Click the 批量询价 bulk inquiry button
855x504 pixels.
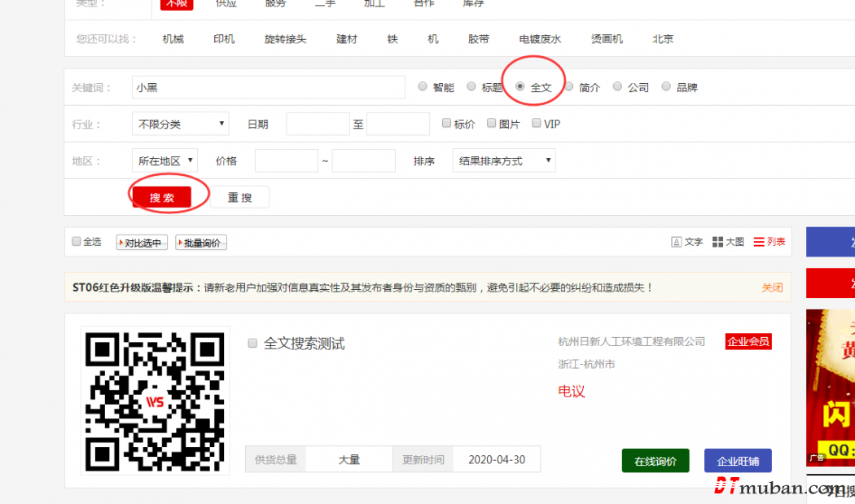point(200,243)
